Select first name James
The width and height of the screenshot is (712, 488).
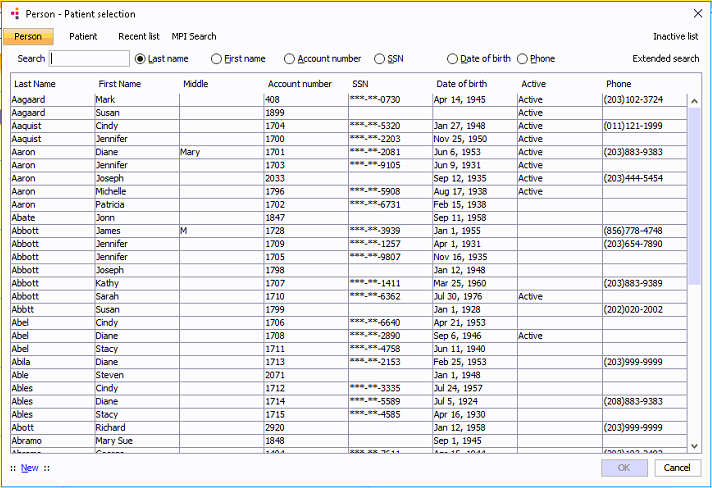[108, 231]
